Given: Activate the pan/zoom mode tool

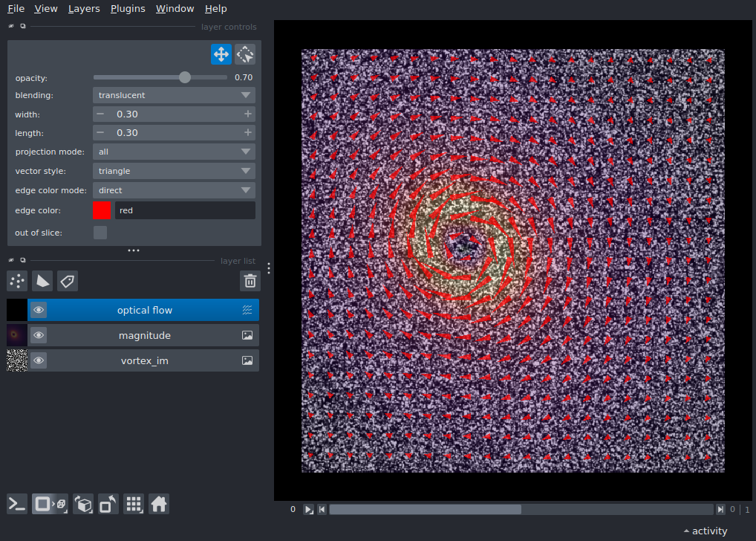Looking at the screenshot, I should 221,54.
